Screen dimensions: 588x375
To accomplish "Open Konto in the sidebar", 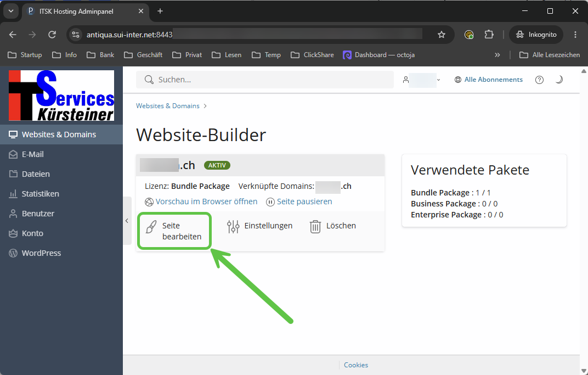I will 61,233.
